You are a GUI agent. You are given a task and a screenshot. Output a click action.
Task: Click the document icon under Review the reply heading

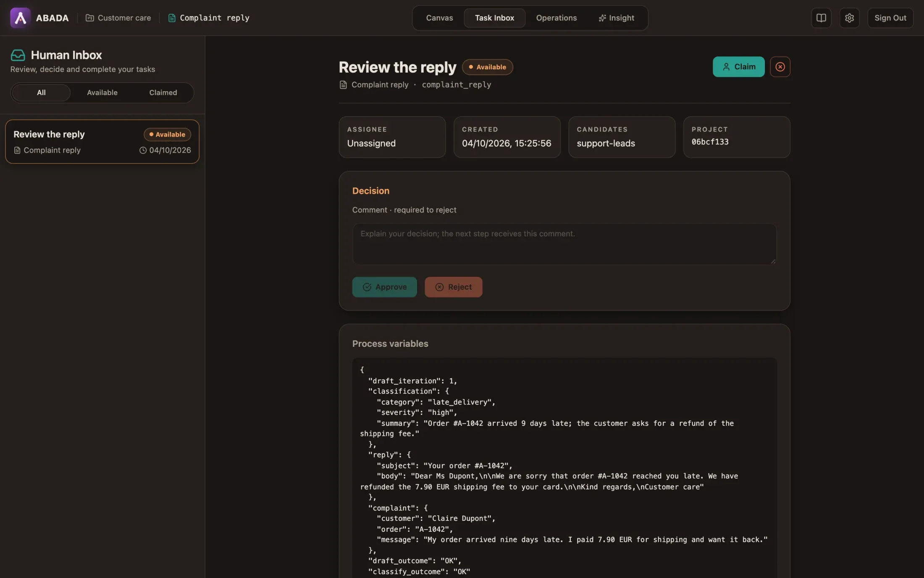pyautogui.click(x=343, y=84)
